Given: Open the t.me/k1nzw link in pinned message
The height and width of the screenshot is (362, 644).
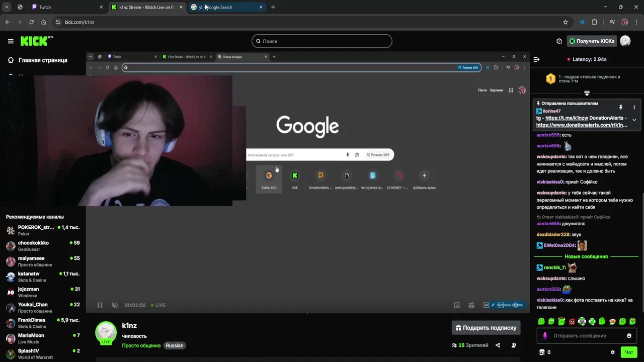Looking at the screenshot, I should [567, 118].
